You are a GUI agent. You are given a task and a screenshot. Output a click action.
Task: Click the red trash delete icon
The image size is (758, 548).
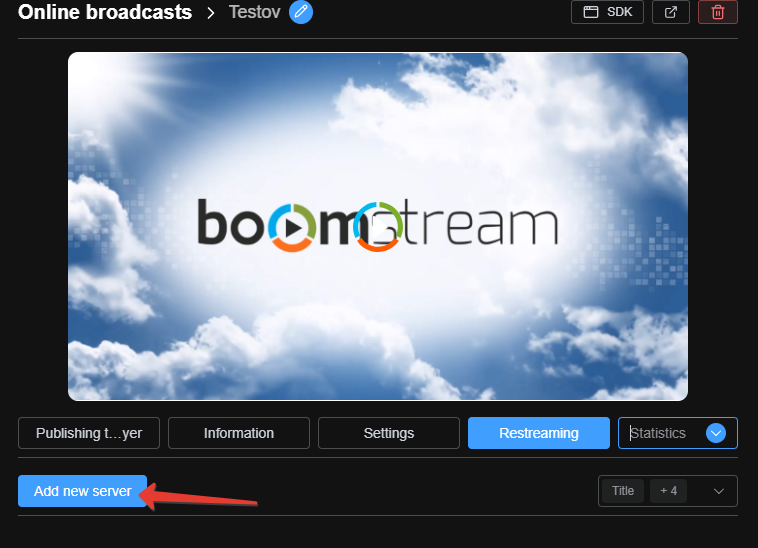pos(718,12)
